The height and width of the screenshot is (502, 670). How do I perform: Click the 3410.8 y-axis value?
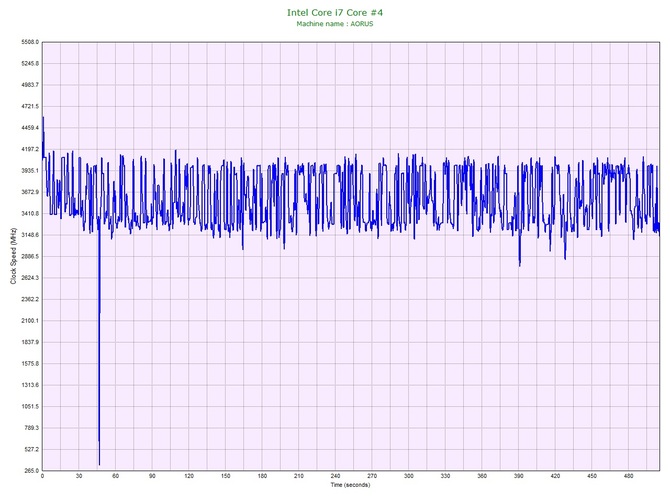tap(30, 213)
